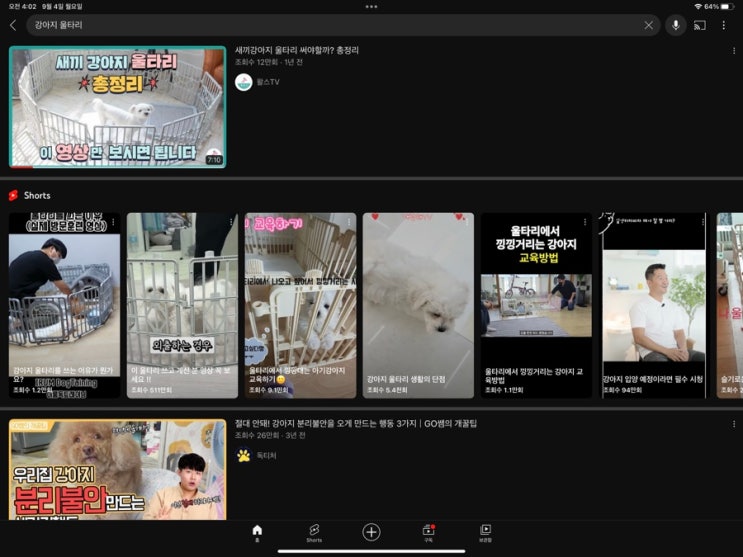
Task: Play the 우리집 강아지 분리불안 thumbnail
Action: pyautogui.click(x=118, y=469)
